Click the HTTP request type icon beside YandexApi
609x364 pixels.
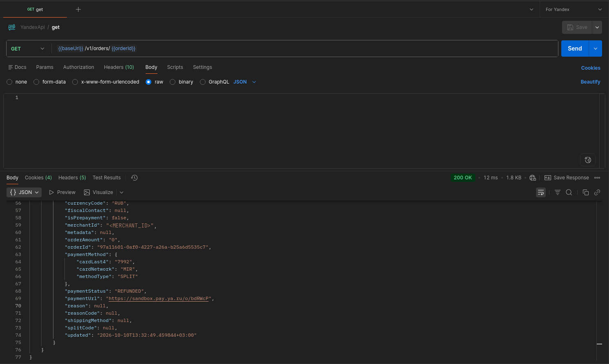[12, 27]
